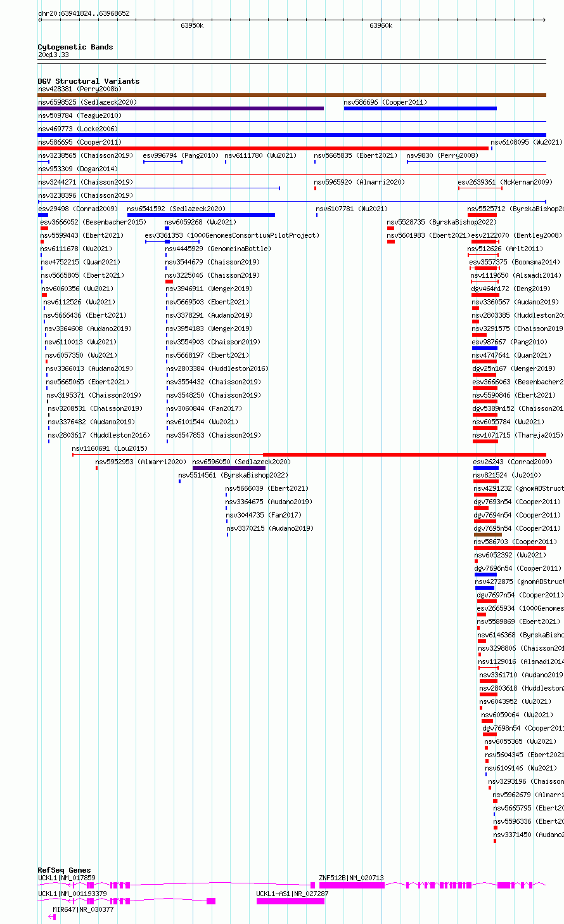Select dgv464n172 (Deng2019) label

tap(511, 289)
